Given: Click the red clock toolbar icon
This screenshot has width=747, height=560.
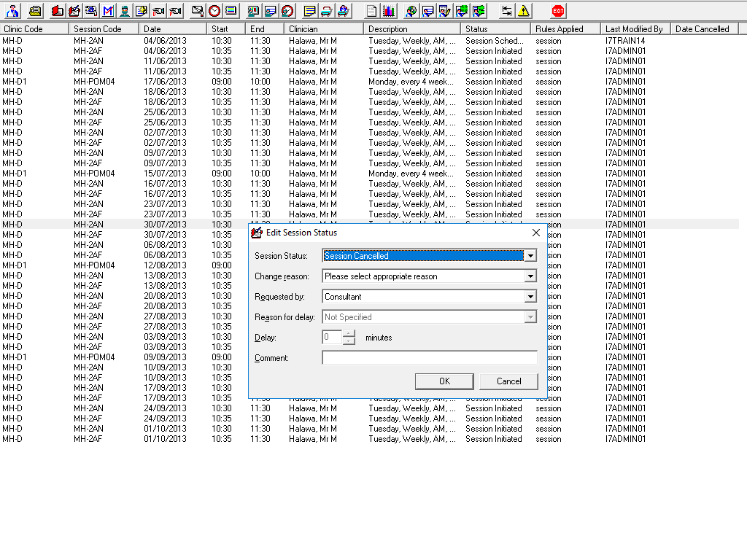Looking at the screenshot, I should click(x=214, y=10).
